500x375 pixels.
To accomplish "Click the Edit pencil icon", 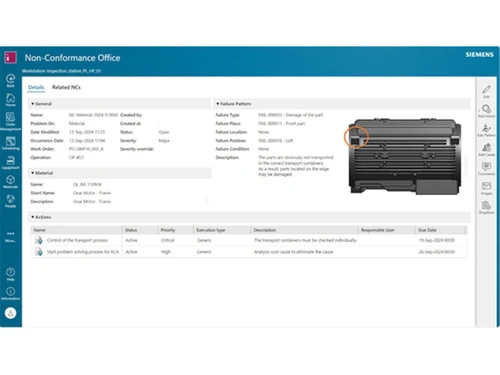I will pos(486,91).
